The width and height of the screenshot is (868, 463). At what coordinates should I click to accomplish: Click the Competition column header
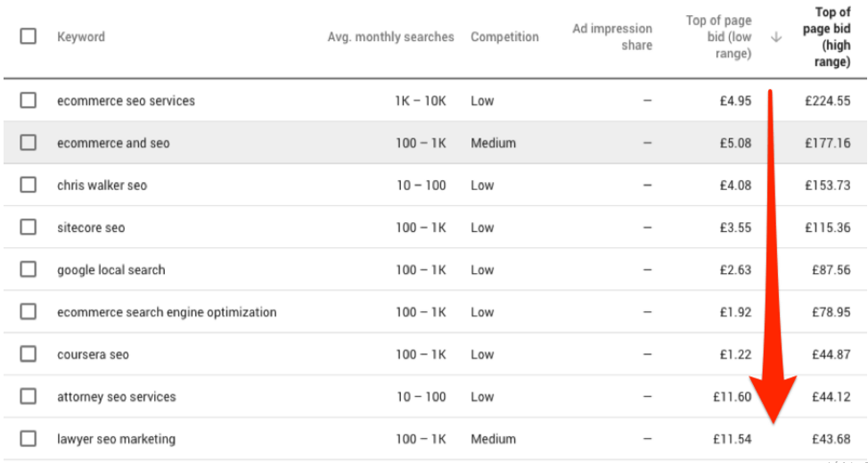pos(504,37)
